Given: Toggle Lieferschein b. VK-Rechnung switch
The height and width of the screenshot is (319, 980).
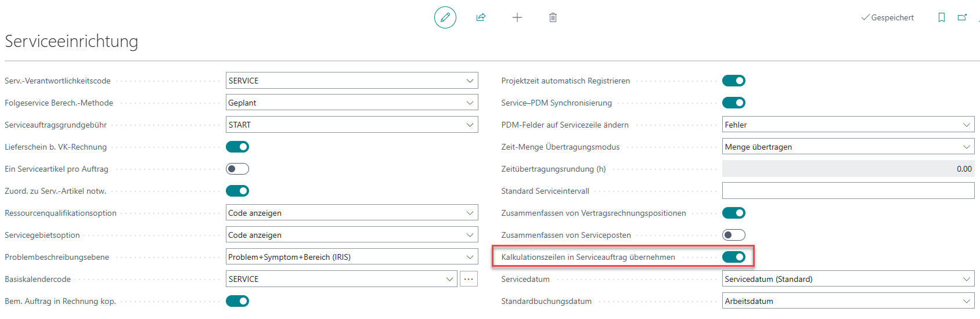Looking at the screenshot, I should click(237, 147).
